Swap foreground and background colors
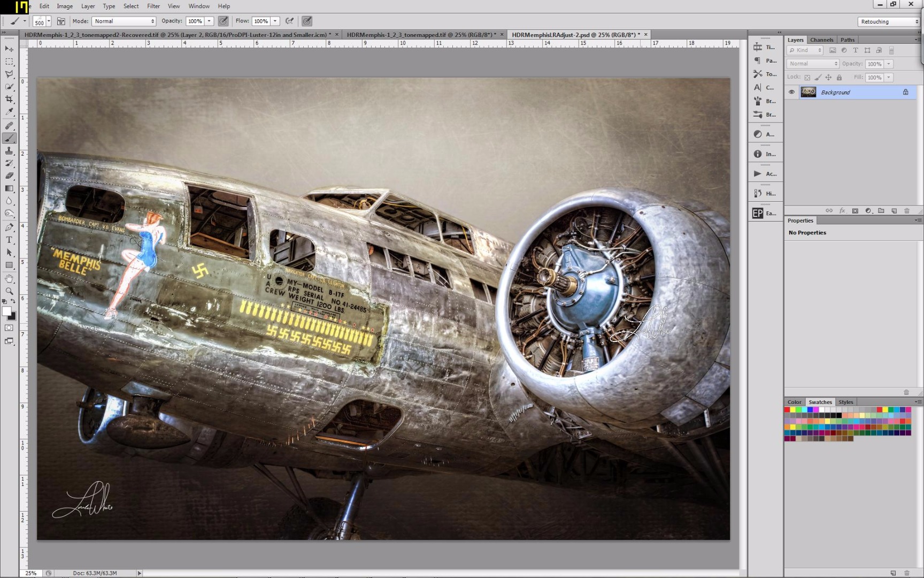This screenshot has width=924, height=578. pos(13,302)
